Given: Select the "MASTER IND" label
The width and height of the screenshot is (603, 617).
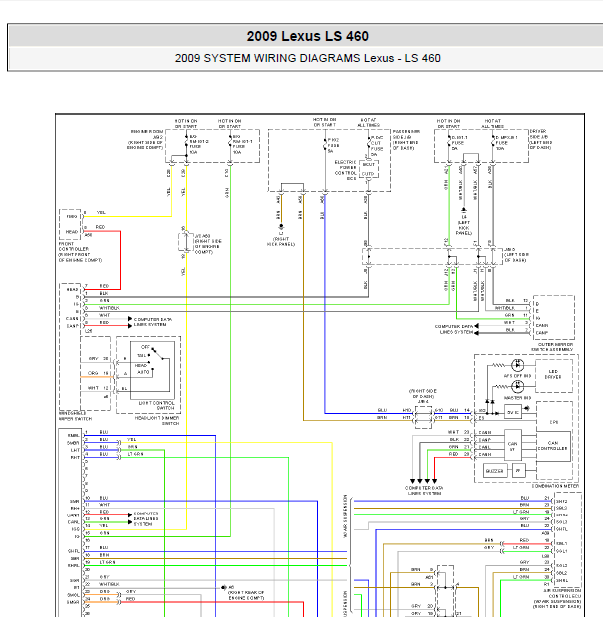Looking at the screenshot, I should pyautogui.click(x=517, y=398).
